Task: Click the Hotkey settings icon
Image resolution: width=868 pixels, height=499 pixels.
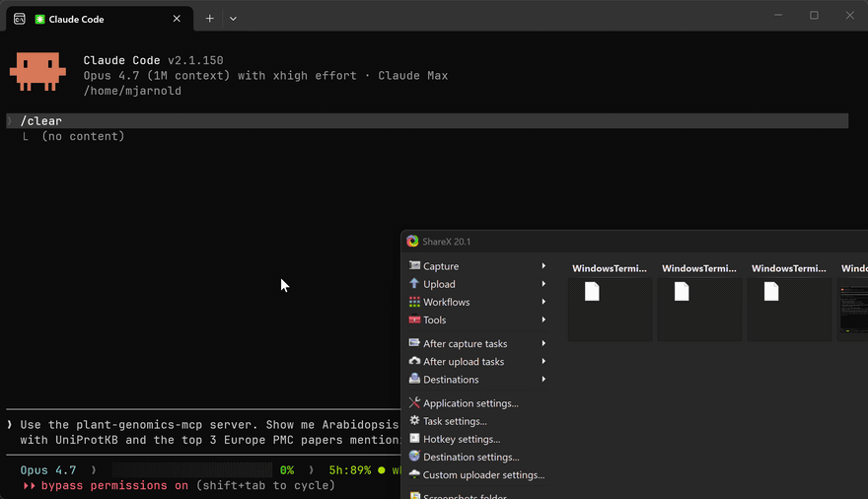Action: 414,439
